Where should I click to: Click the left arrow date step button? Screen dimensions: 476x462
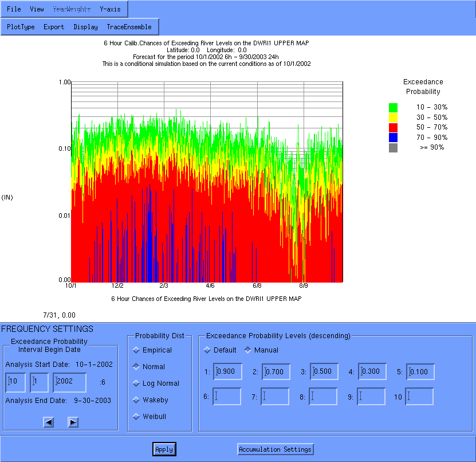(x=49, y=422)
